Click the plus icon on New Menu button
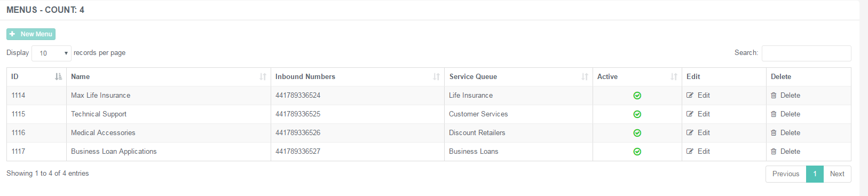Image resolution: width=868 pixels, height=196 pixels. pos(12,34)
